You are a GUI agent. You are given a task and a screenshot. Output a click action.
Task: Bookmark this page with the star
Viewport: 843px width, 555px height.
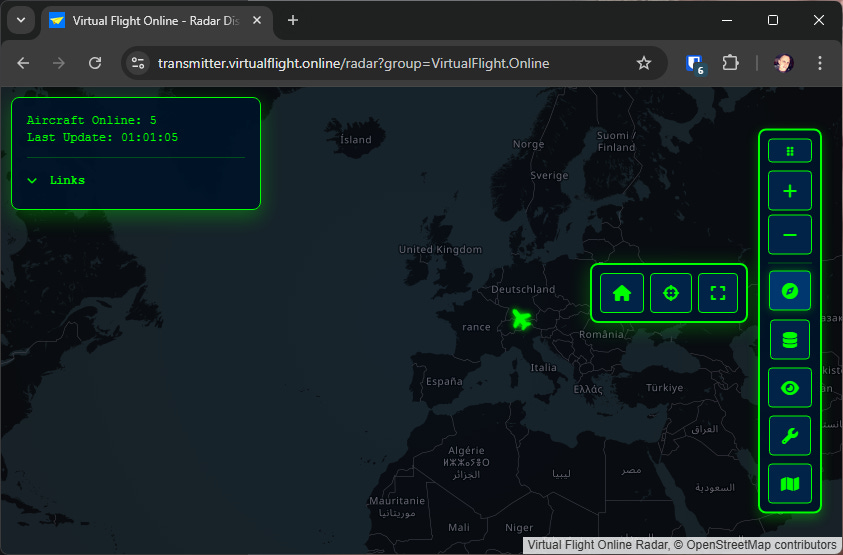pyautogui.click(x=644, y=63)
